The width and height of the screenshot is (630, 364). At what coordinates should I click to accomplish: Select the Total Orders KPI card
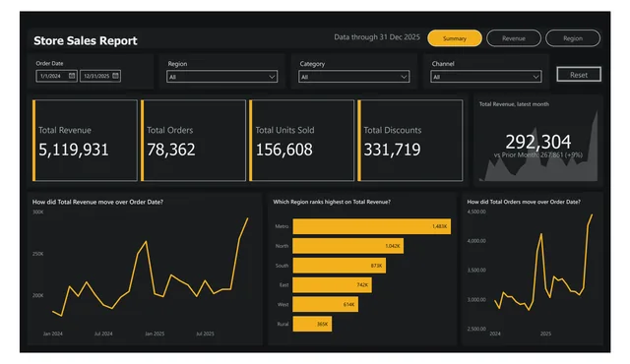point(193,141)
